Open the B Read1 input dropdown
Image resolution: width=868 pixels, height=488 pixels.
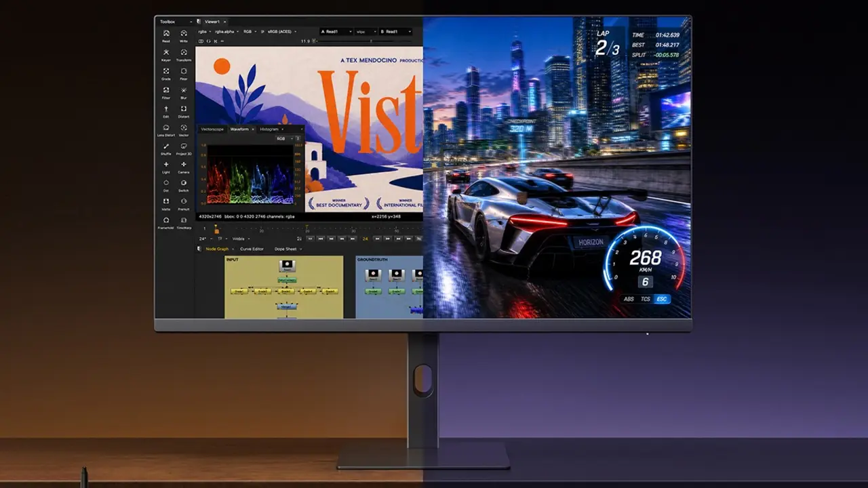395,32
